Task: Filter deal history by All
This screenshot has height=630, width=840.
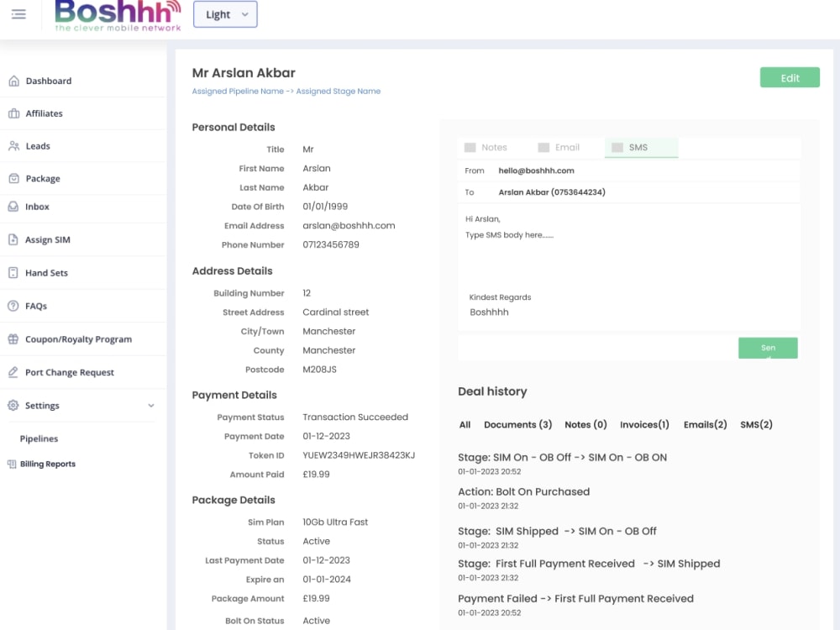Action: point(465,425)
